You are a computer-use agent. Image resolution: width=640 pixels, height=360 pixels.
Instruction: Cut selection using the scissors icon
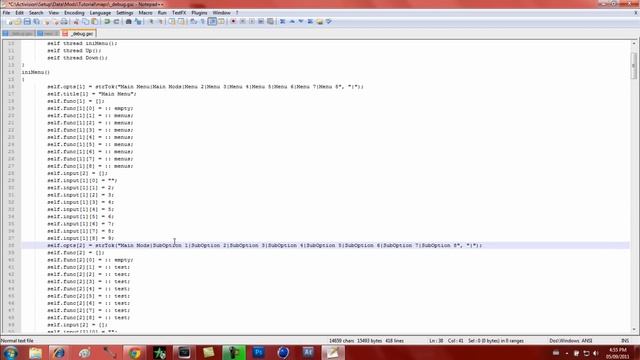click(x=76, y=21)
